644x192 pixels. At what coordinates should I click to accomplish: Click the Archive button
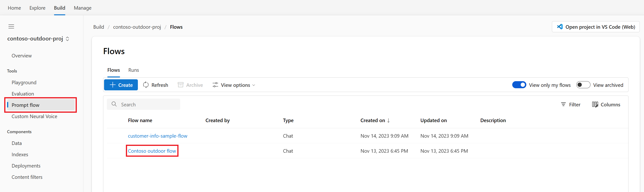point(190,85)
